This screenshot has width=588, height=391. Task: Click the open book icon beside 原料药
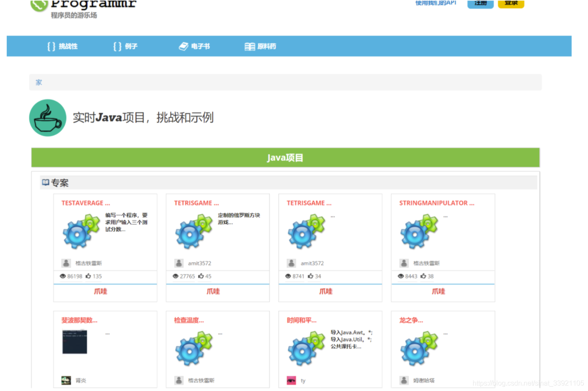point(250,46)
